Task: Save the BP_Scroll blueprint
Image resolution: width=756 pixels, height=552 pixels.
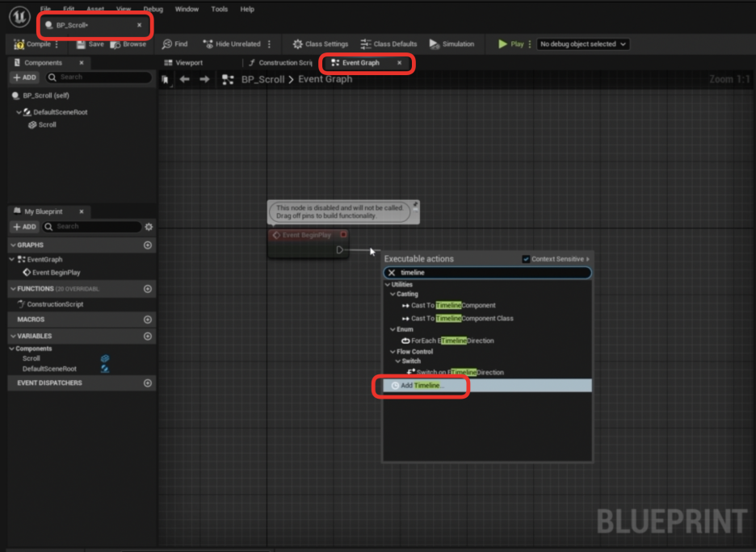Action: [90, 44]
